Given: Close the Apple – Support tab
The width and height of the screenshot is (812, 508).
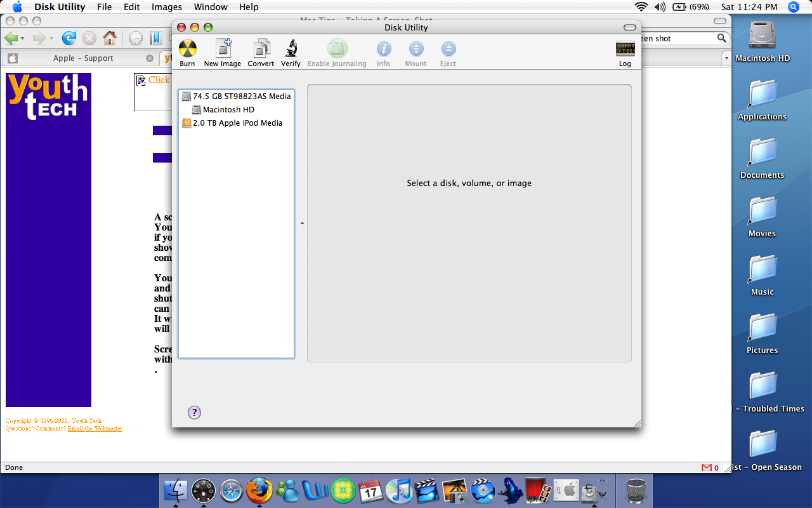Looking at the screenshot, I should coord(150,58).
